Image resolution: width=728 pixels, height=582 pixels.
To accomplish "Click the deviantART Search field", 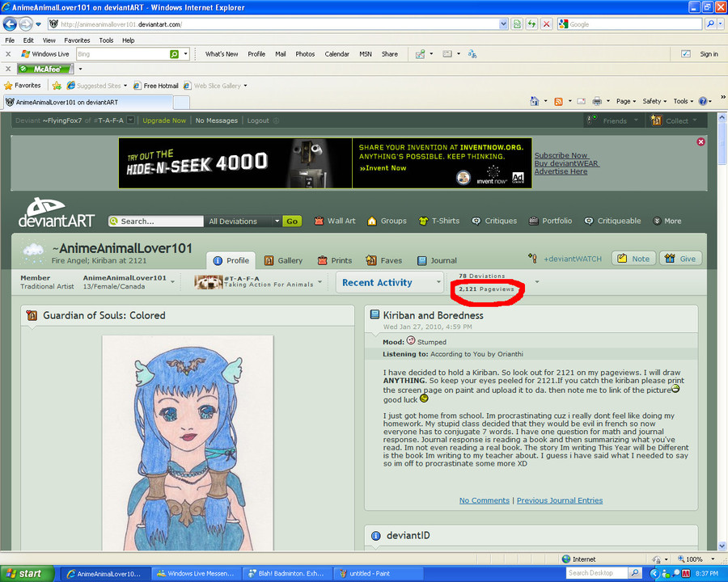I will [156, 221].
